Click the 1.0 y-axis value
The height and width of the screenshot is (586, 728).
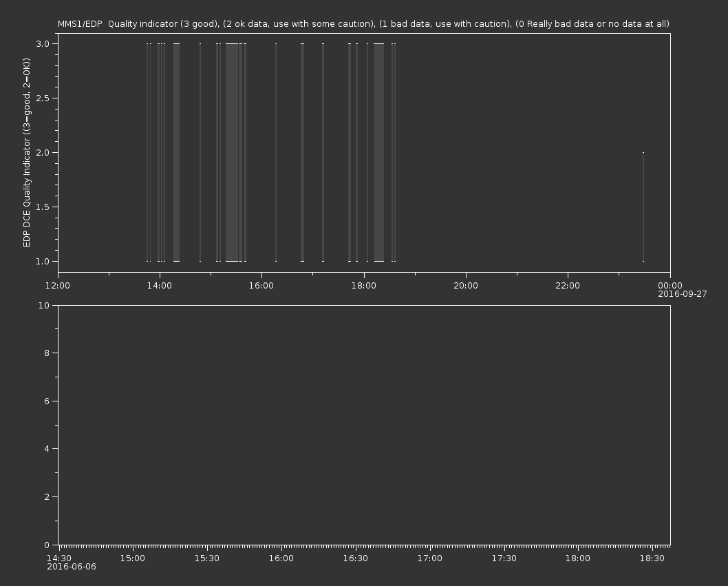pyautogui.click(x=43, y=261)
